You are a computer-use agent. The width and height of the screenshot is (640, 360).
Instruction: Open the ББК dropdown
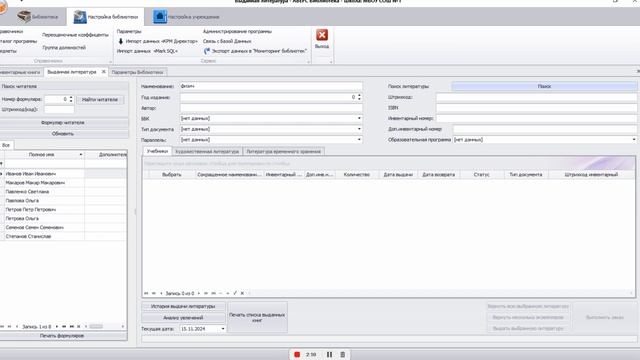[x=360, y=118]
